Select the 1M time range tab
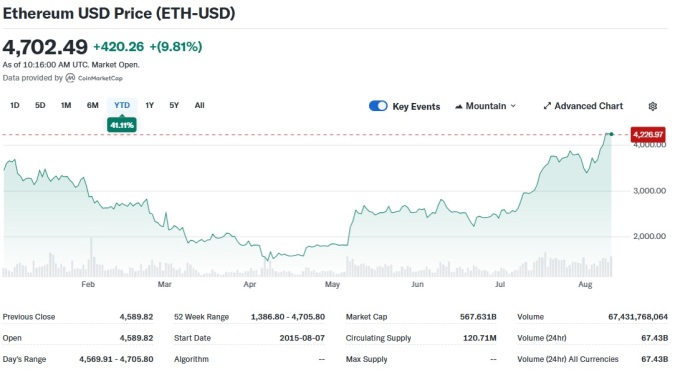This screenshot has height=375, width=680. tap(66, 105)
